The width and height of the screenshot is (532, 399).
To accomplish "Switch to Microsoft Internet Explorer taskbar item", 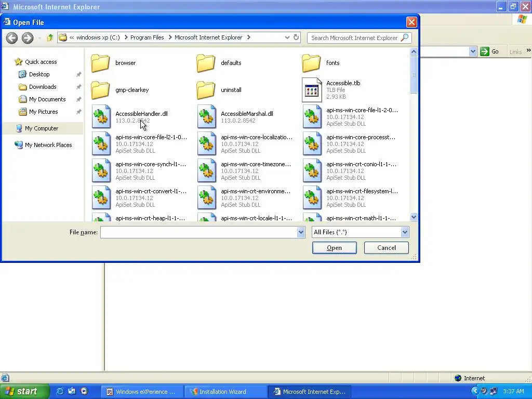I will (310, 392).
